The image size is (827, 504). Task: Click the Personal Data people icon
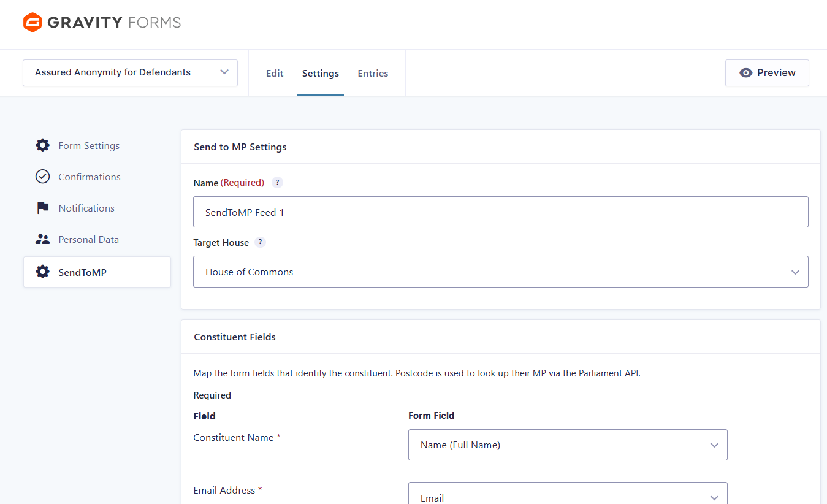click(42, 239)
